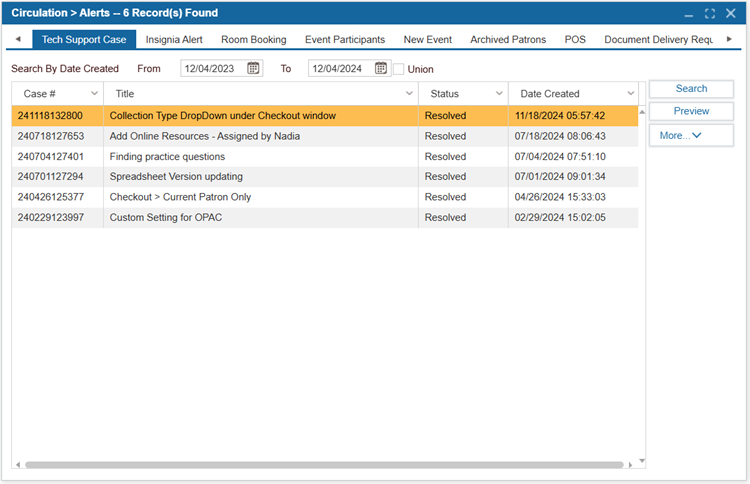This screenshot has width=750, height=484.
Task: Open the Document Delivery Request tab
Action: [659, 39]
